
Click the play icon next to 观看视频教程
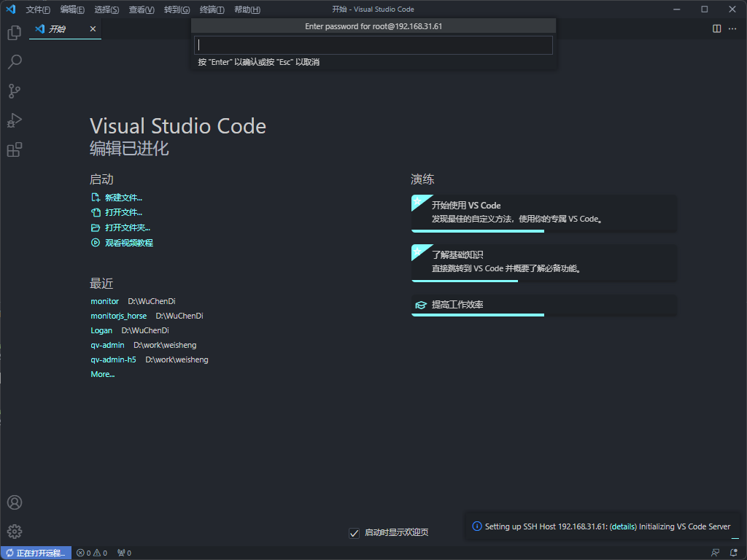[96, 243]
